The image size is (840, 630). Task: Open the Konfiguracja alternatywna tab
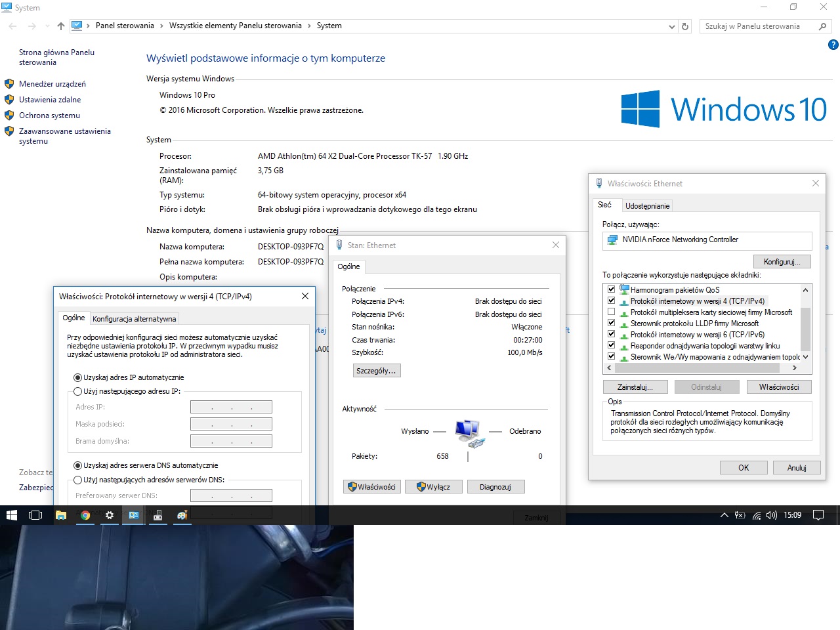tap(135, 319)
